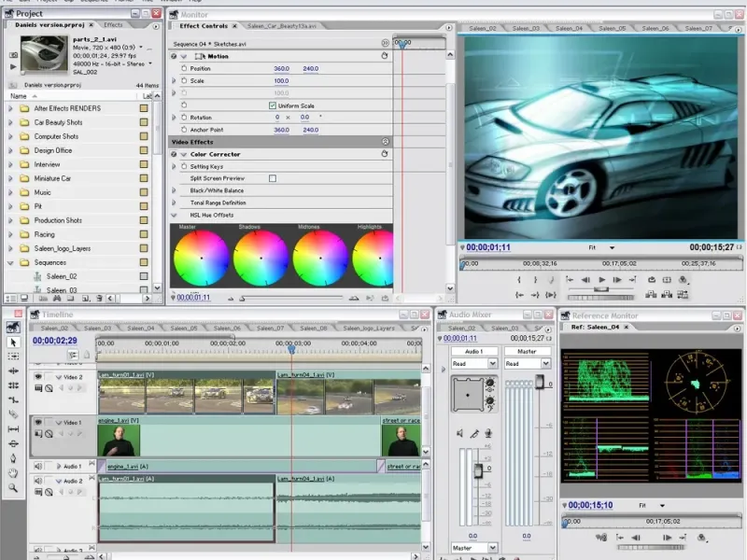The width and height of the screenshot is (747, 560).
Task: Uncheck the Uniform Scale checkbox
Action: pos(272,105)
